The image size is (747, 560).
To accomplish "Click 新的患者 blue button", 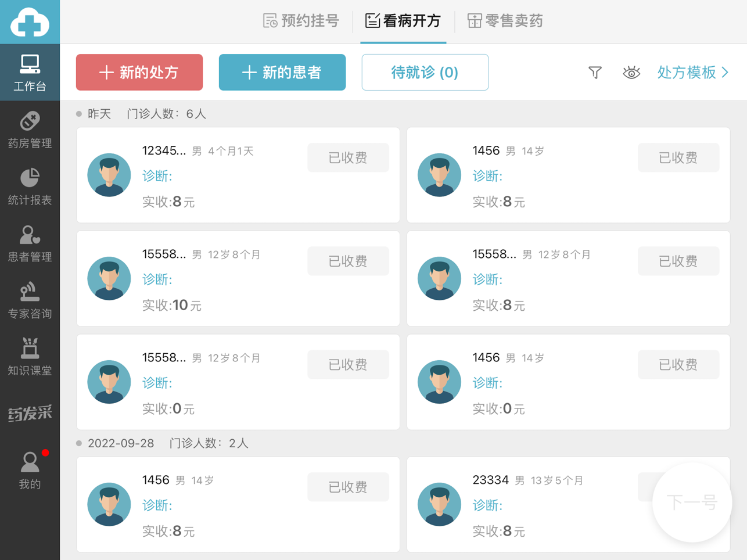I will [282, 73].
